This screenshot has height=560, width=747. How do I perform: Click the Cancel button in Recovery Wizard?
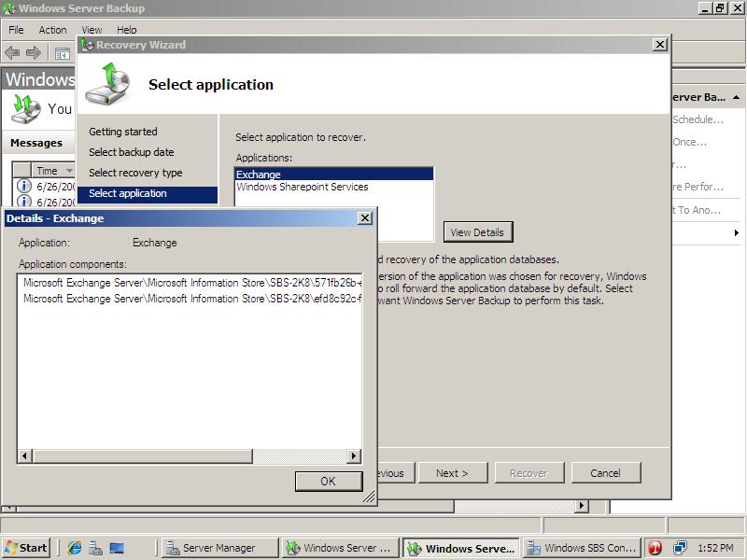605,473
